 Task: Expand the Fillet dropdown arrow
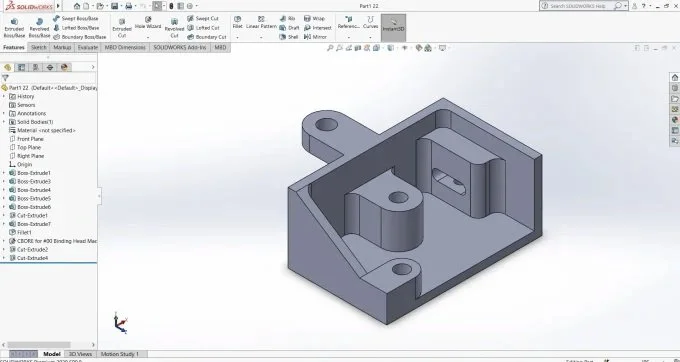pyautogui.click(x=238, y=38)
